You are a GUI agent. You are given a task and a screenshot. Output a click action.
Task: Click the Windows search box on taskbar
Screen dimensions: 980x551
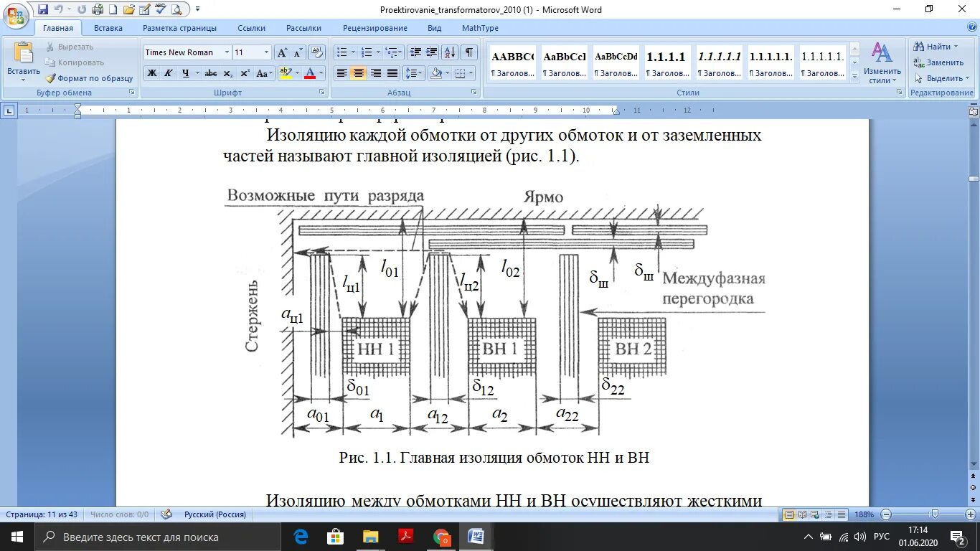(157, 537)
